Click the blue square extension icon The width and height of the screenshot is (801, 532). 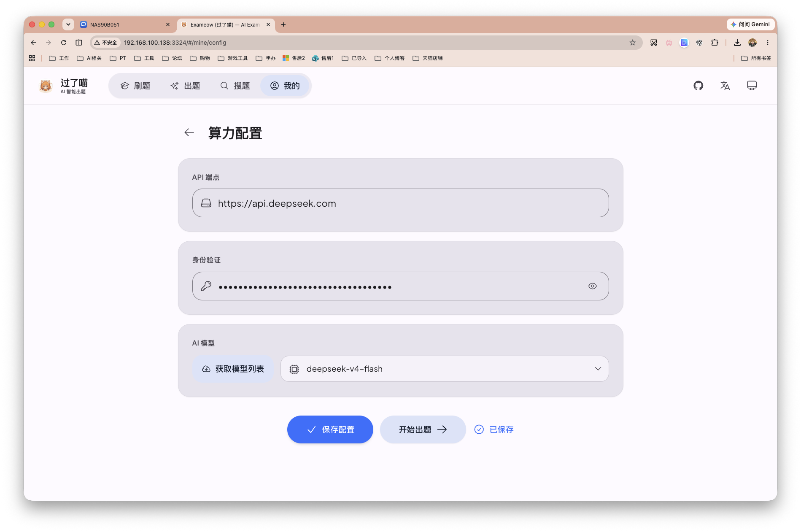point(684,43)
